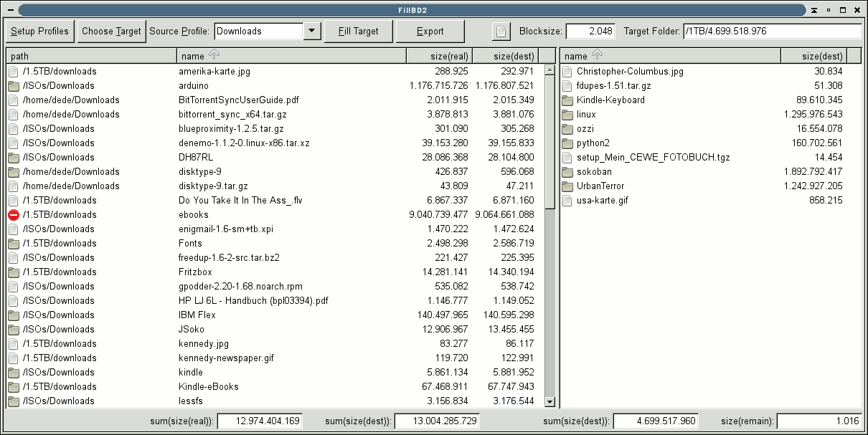Click the Kindle-Keyboard folder icon in target list
Screen dimensions: 868x435
(567, 100)
